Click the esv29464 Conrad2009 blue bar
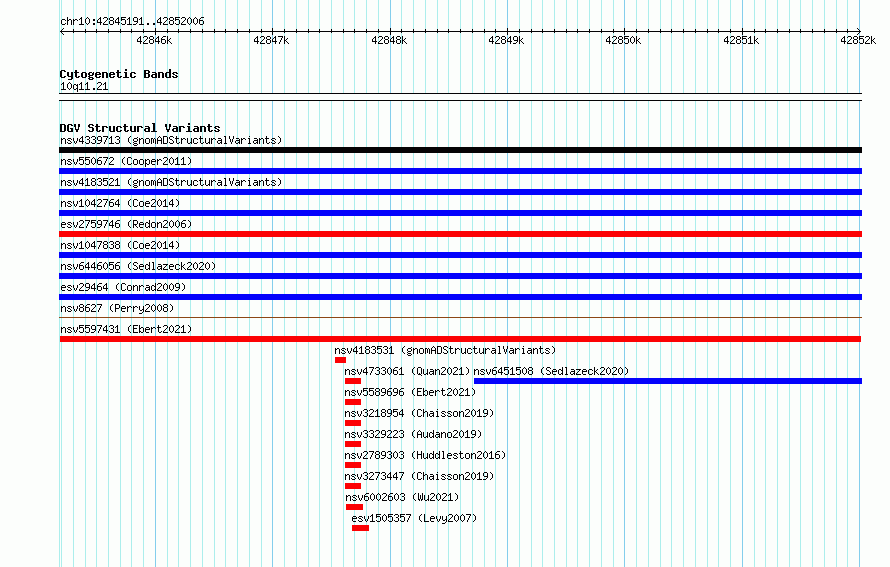 (460, 297)
